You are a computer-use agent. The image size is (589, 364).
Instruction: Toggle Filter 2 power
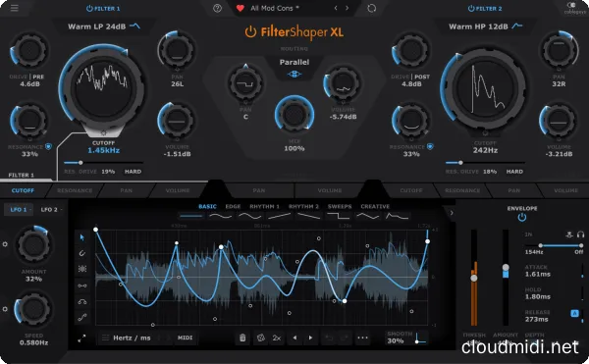[x=471, y=8]
